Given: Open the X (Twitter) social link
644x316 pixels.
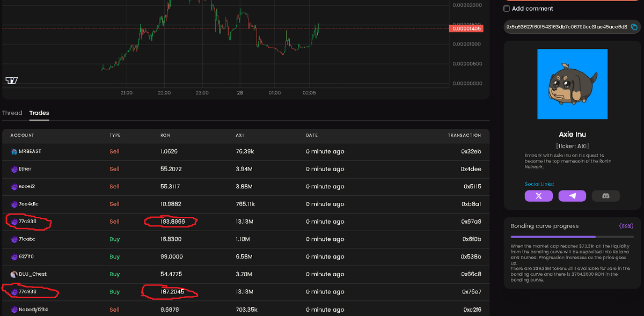Looking at the screenshot, I should tap(539, 196).
